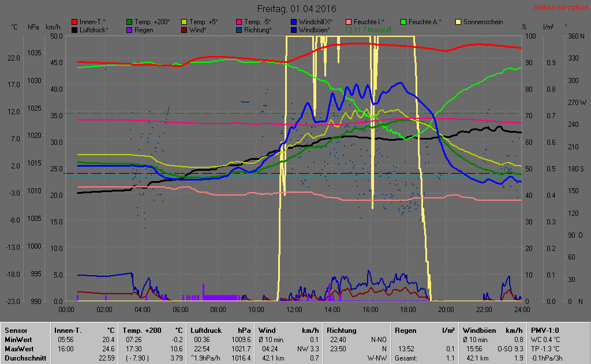Click the navy Windböen legend square
Screen dimensions: 591x364
295,30
